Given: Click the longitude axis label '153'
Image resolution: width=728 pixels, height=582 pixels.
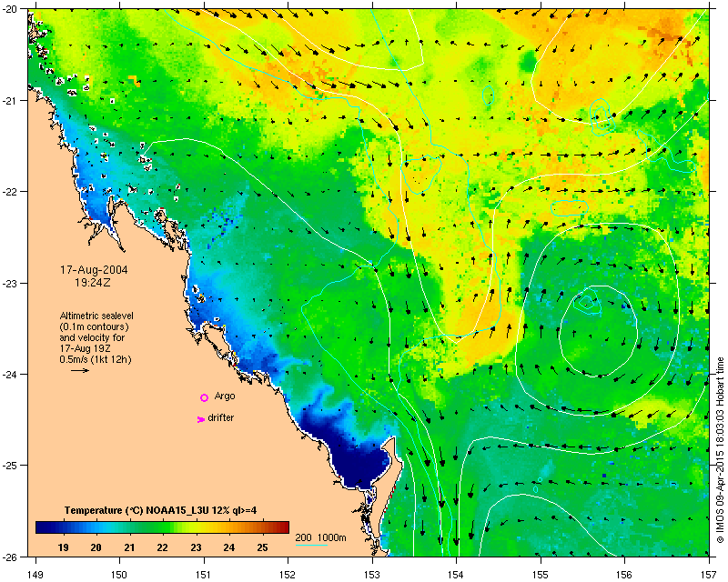Looking at the screenshot, I should (372, 574).
